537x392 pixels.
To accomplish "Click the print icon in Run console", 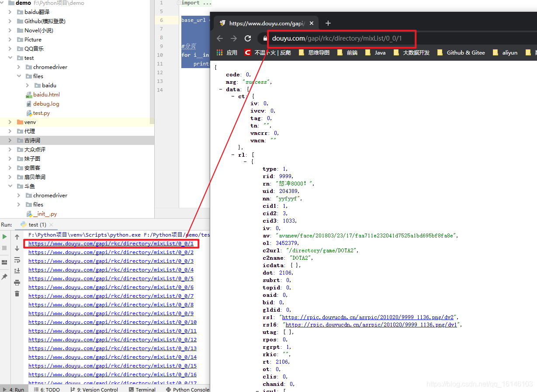I will pyautogui.click(x=17, y=282).
